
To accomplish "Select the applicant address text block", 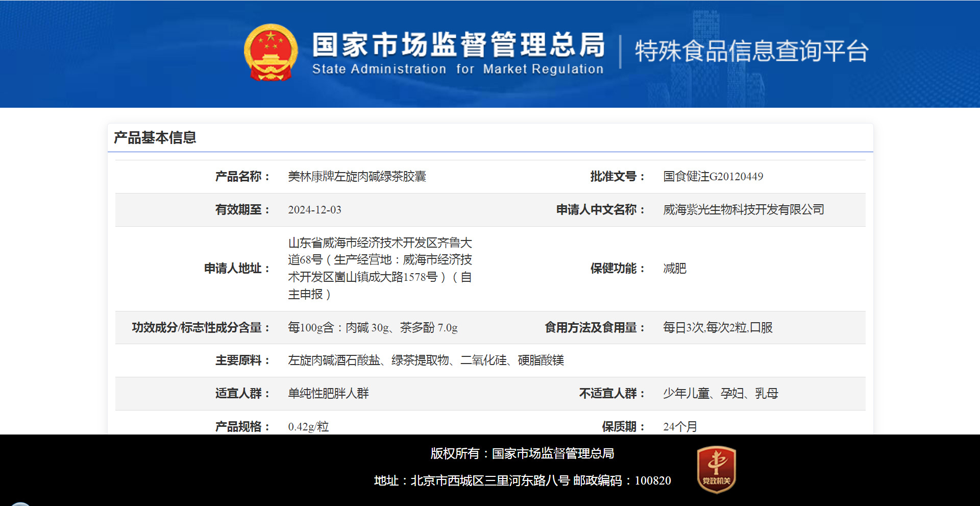I will coord(380,269).
